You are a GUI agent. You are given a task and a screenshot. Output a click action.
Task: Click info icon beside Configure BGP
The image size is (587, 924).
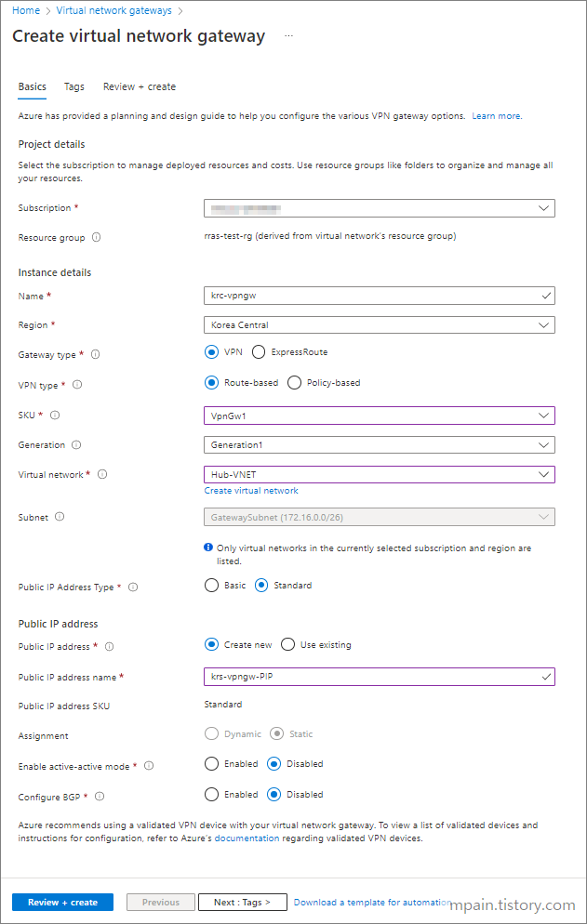(100, 796)
